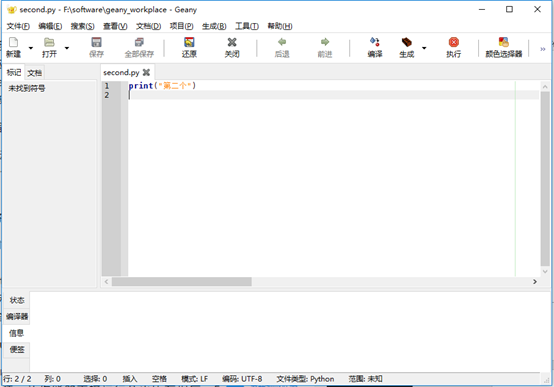This screenshot has width=554, height=387.
Task: Click the Save (保存) floppy icon
Action: pyautogui.click(x=96, y=42)
